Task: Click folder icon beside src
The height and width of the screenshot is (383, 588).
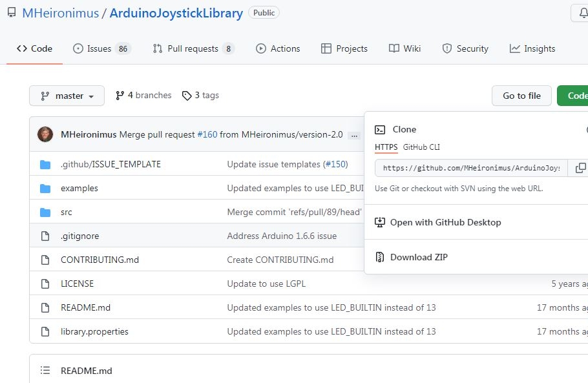Action: (x=45, y=212)
